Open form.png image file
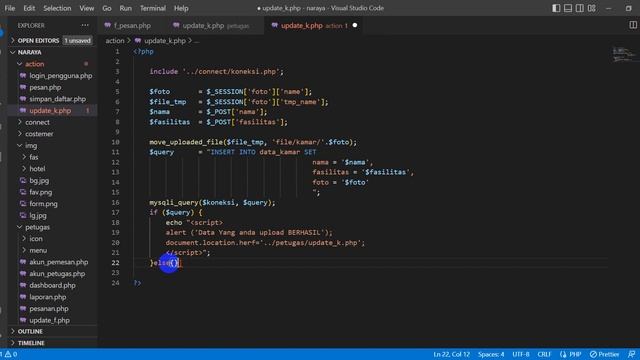This screenshot has height=360, width=640. pyautogui.click(x=43, y=204)
